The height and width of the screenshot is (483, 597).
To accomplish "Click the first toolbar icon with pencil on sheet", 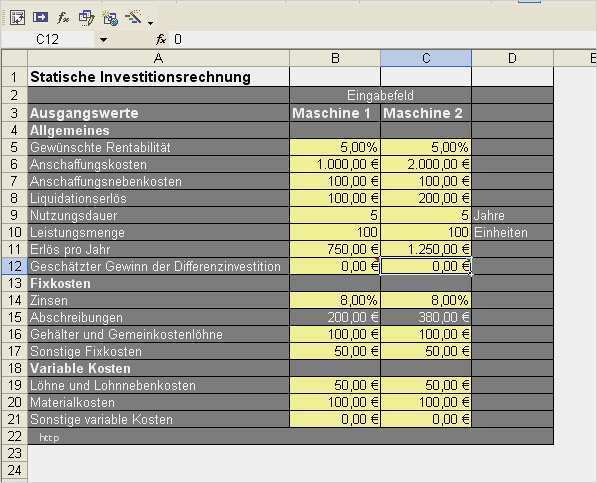I will coord(17,18).
